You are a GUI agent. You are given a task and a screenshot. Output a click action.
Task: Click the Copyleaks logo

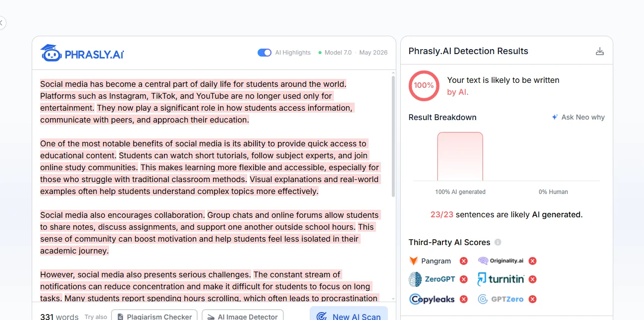point(432,299)
